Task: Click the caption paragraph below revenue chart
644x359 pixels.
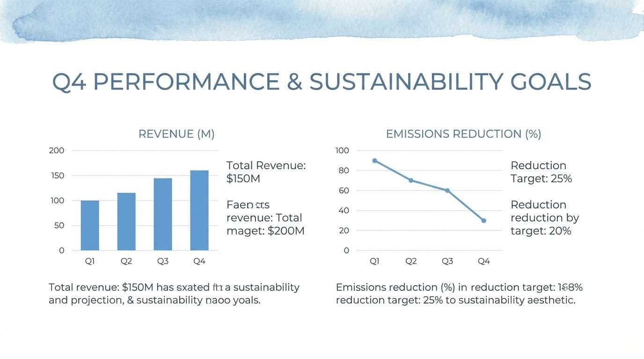Action: tap(174, 294)
